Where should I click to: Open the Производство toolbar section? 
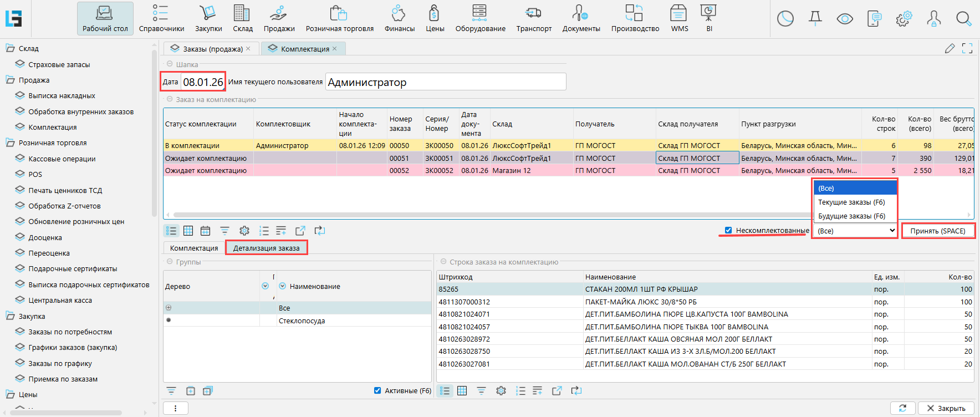635,18
